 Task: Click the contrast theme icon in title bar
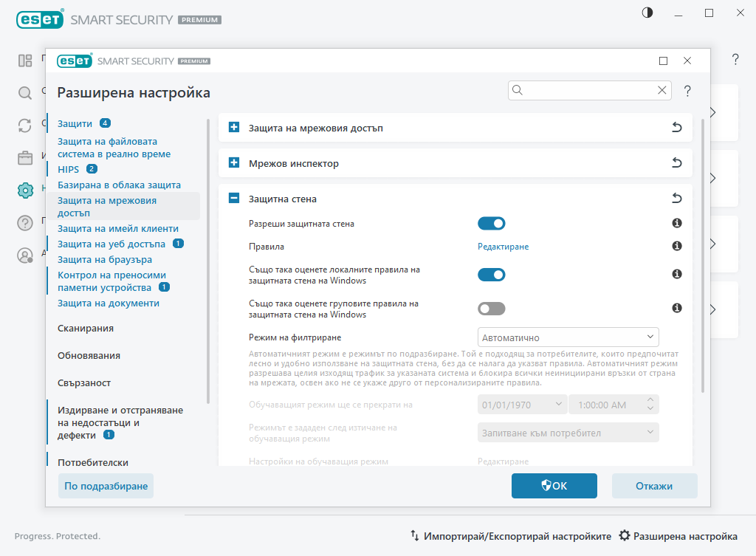[x=647, y=13]
